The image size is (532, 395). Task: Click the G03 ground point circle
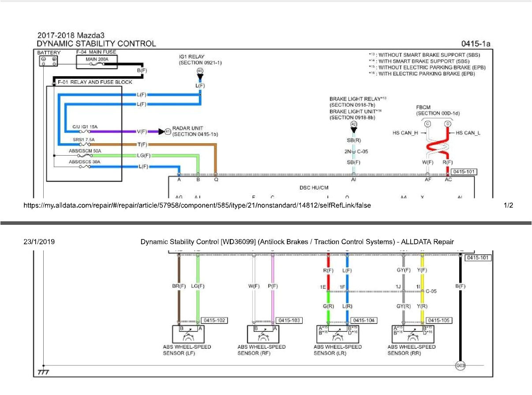tap(460, 365)
